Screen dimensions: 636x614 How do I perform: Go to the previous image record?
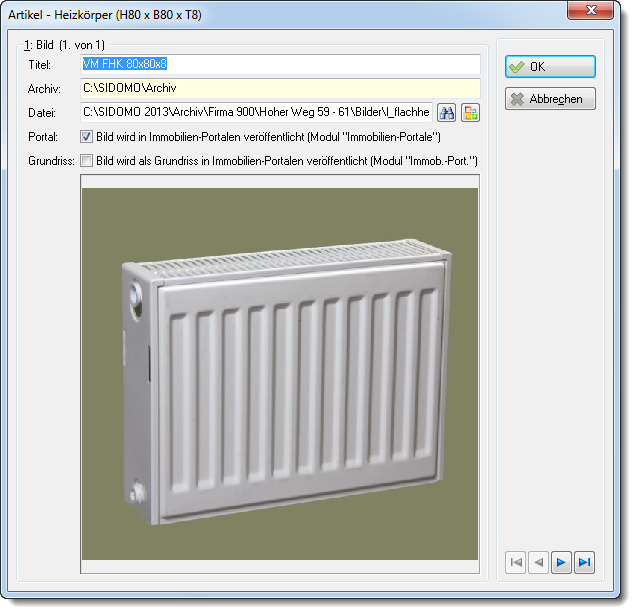click(539, 562)
